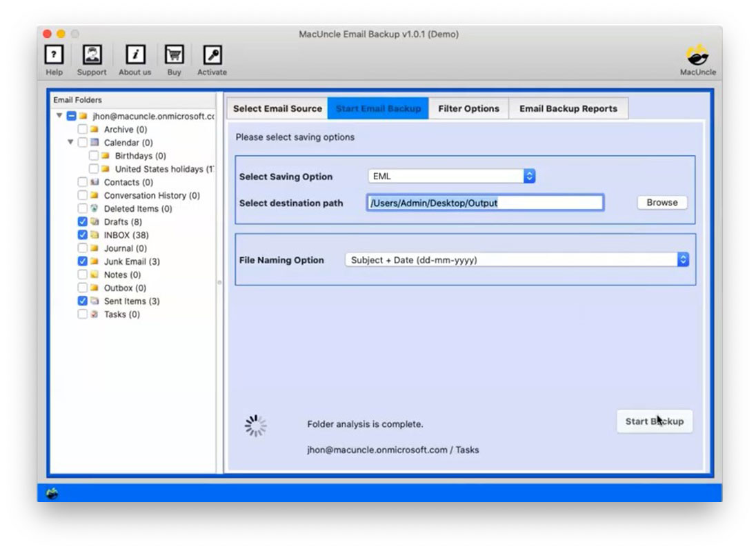Click the Deleted Items trash icon

[94, 208]
